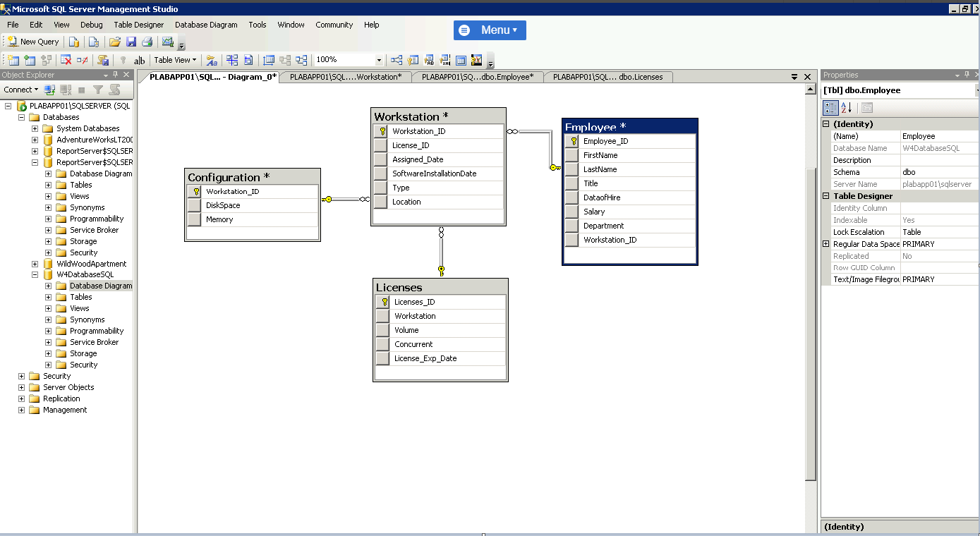Collapse the Table Designer properties section
The height and width of the screenshot is (536, 980).
click(x=826, y=196)
